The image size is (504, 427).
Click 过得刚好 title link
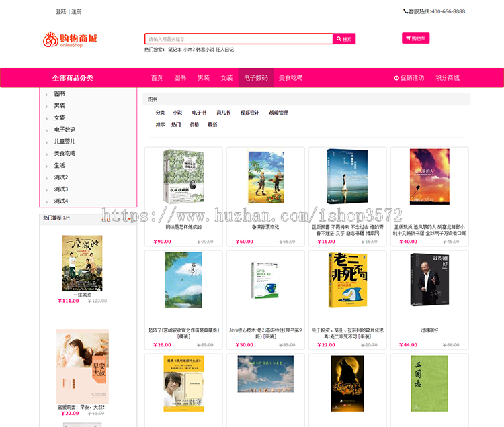point(429,330)
